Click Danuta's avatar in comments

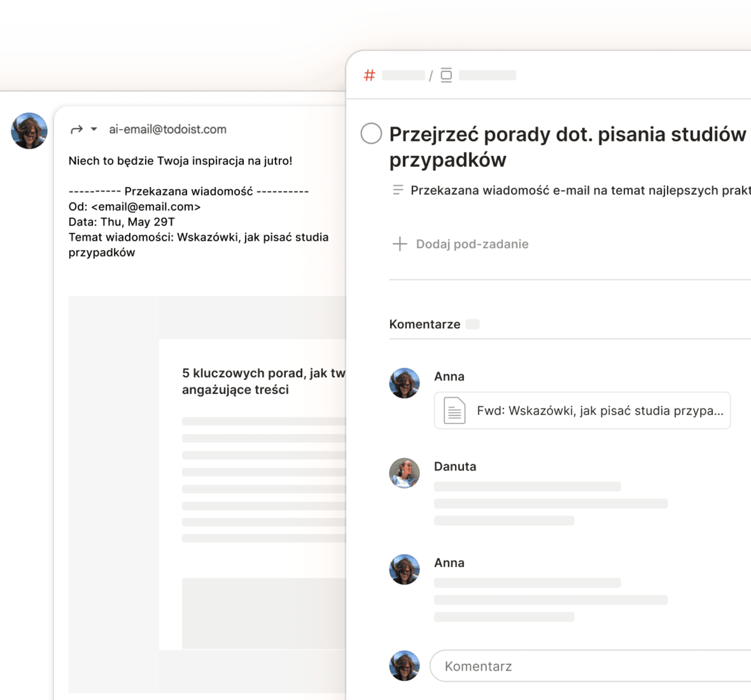404,473
